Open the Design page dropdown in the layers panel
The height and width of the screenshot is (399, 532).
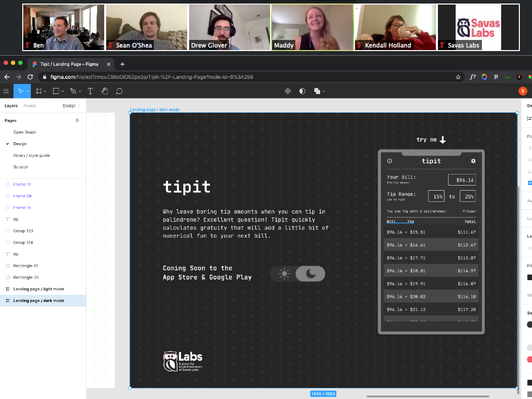[x=72, y=106]
